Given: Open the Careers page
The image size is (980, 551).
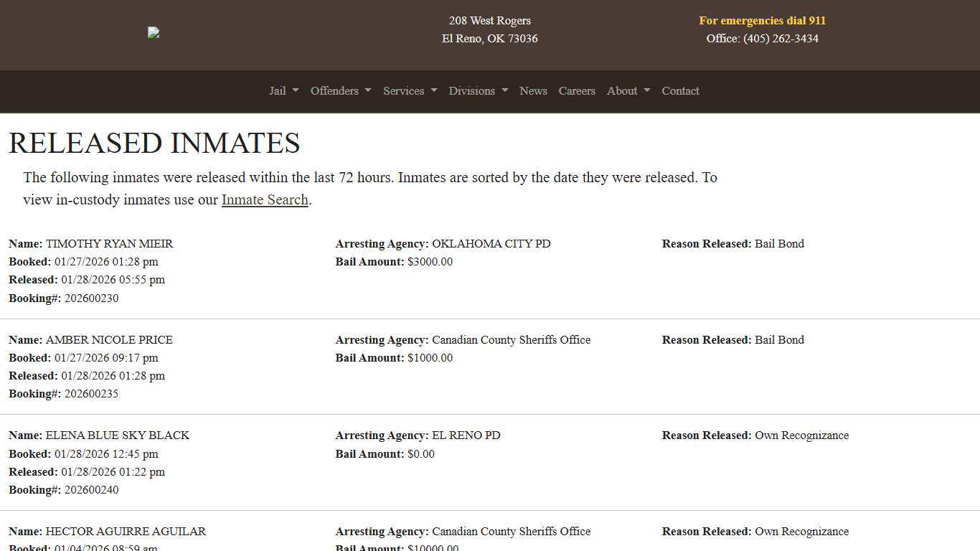Looking at the screenshot, I should [x=577, y=91].
